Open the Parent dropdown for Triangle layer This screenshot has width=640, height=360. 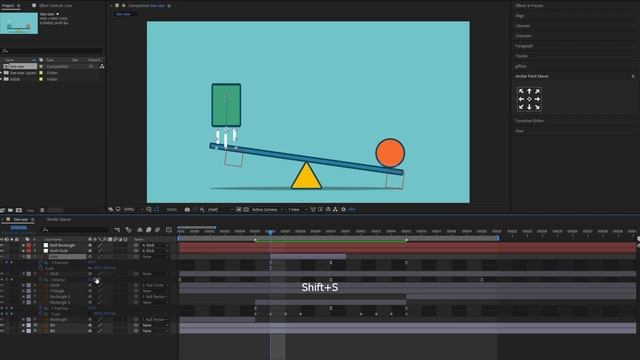tap(155, 291)
